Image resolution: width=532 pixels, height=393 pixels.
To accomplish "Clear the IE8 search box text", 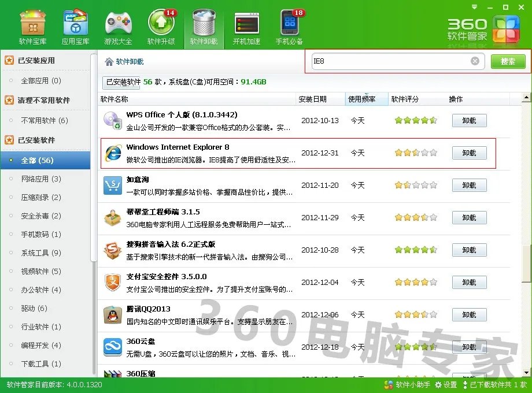I will [x=475, y=61].
